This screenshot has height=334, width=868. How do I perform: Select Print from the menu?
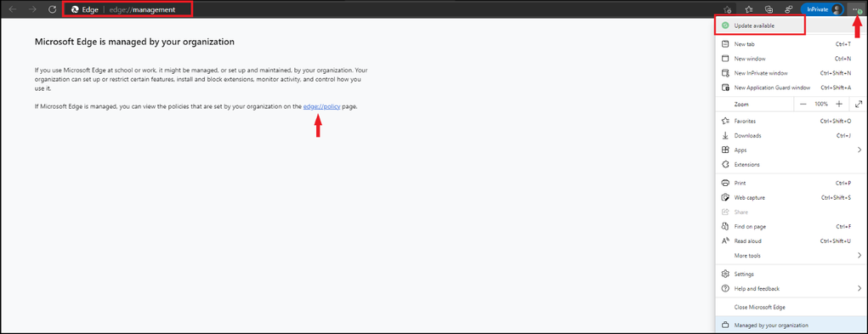(x=791, y=183)
